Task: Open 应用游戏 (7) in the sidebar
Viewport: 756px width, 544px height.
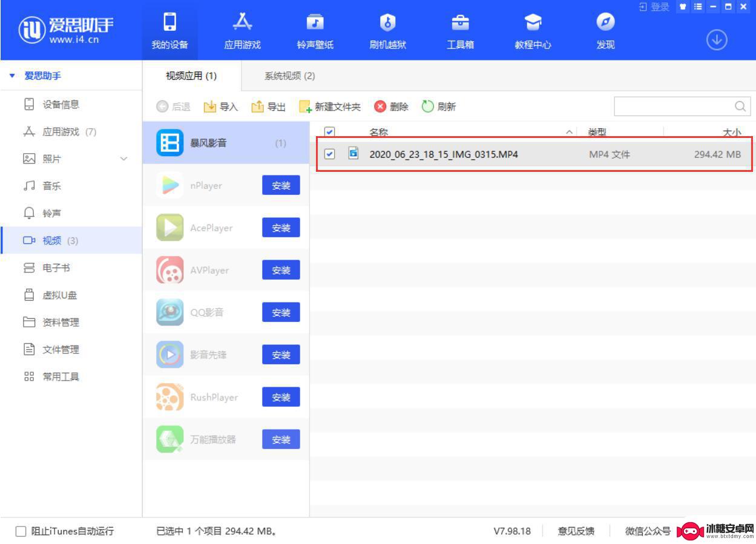Action: pyautogui.click(x=71, y=131)
